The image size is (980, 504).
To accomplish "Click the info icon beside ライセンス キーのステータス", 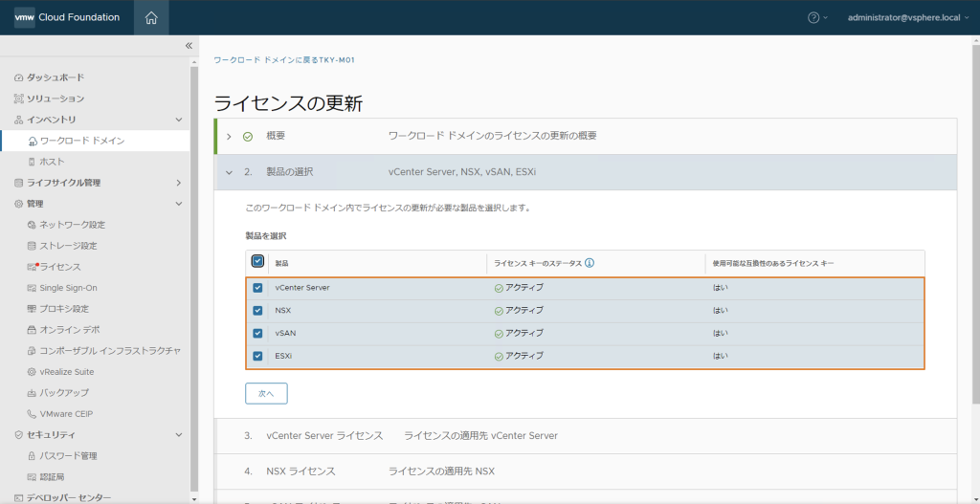I will (x=590, y=262).
